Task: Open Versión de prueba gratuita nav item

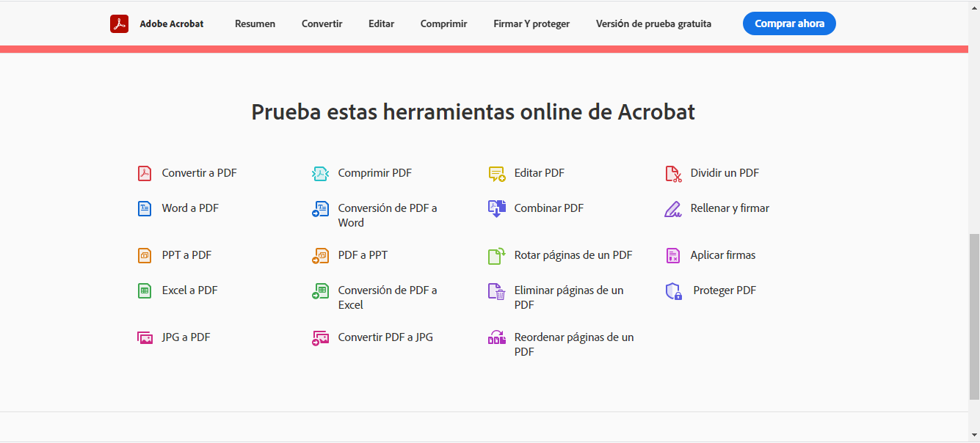Action: [x=653, y=23]
